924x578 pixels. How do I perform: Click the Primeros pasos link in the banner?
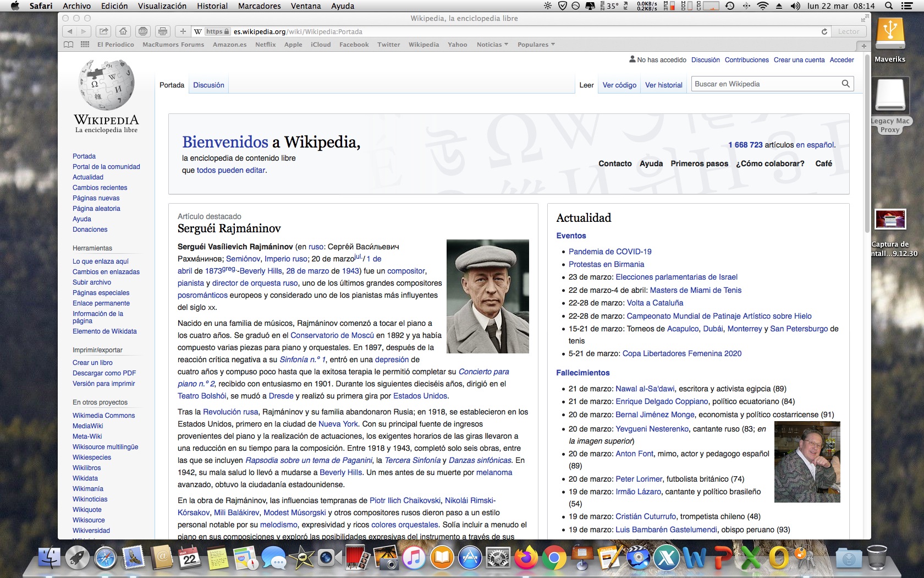coord(699,163)
